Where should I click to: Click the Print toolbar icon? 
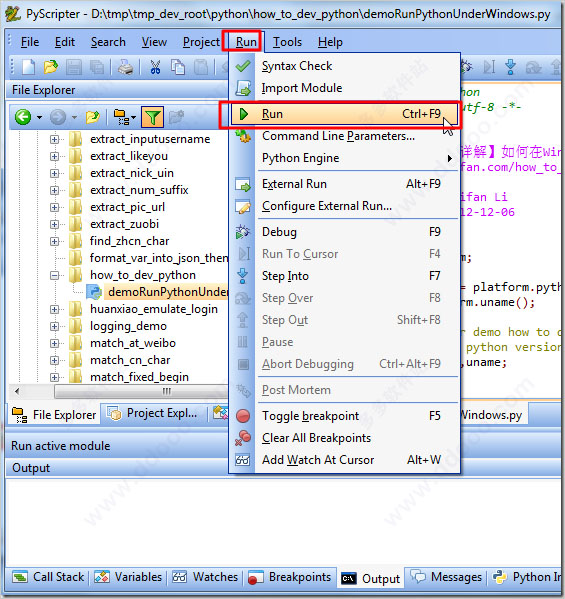[x=125, y=68]
